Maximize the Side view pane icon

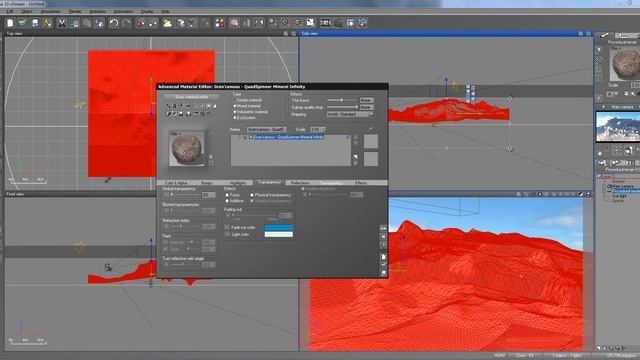pyautogui.click(x=589, y=34)
